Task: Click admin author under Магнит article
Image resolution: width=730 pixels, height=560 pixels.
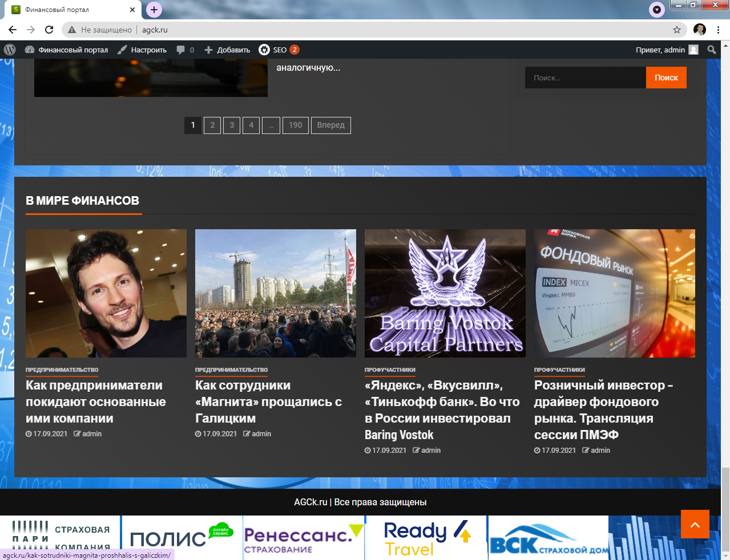Action: tap(257, 434)
